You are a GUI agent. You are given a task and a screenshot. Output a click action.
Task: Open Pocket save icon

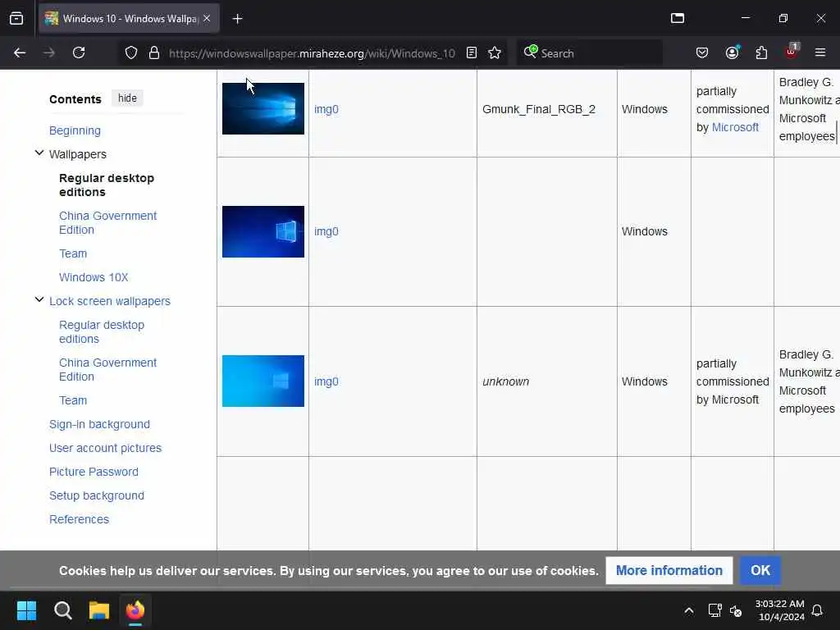click(702, 52)
